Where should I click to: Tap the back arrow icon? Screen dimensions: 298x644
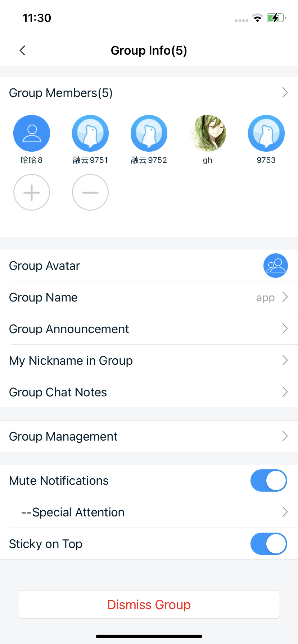click(23, 51)
